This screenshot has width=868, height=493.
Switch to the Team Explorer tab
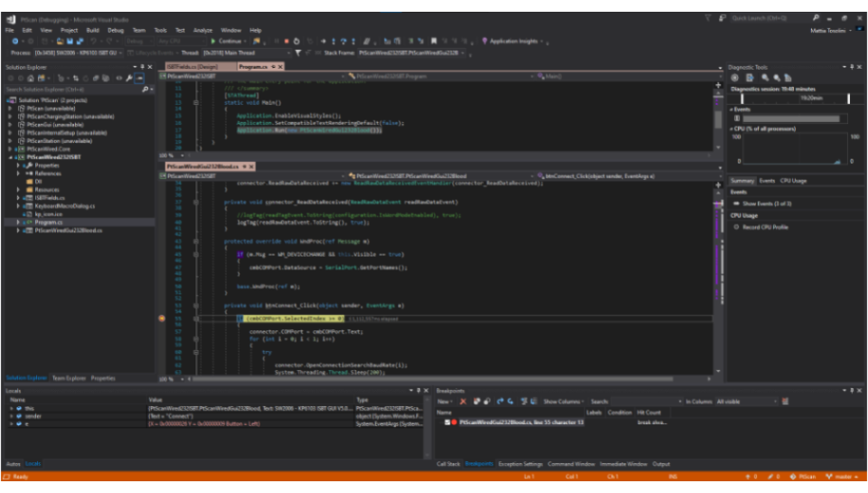(69, 378)
